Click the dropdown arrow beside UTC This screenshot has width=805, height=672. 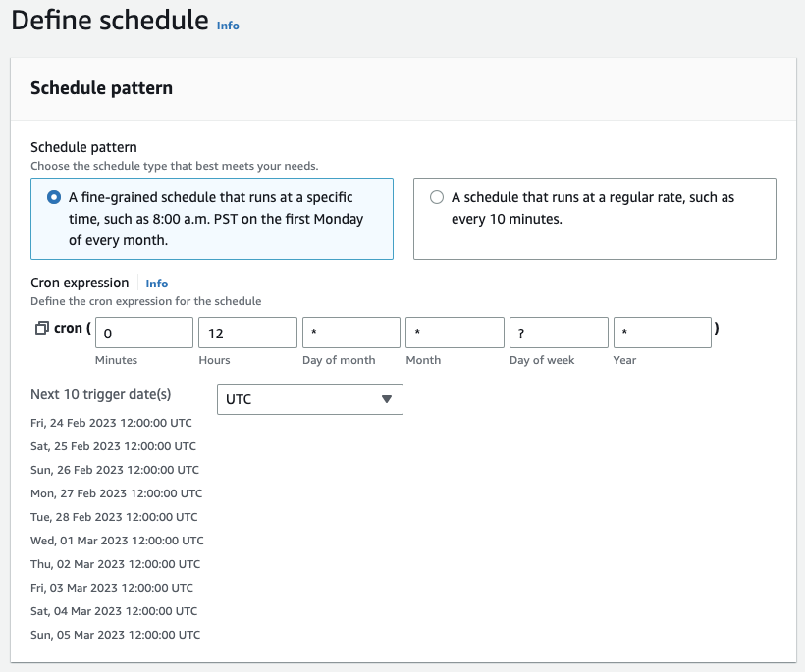387,399
